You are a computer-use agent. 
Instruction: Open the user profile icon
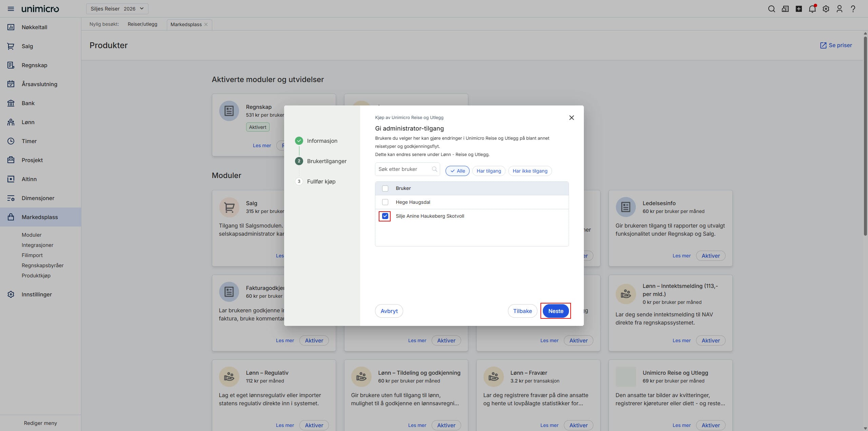(839, 9)
